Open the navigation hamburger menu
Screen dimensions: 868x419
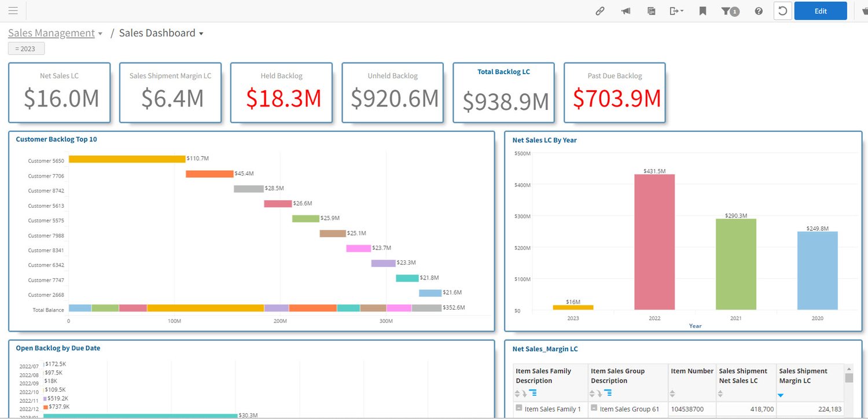[13, 10]
